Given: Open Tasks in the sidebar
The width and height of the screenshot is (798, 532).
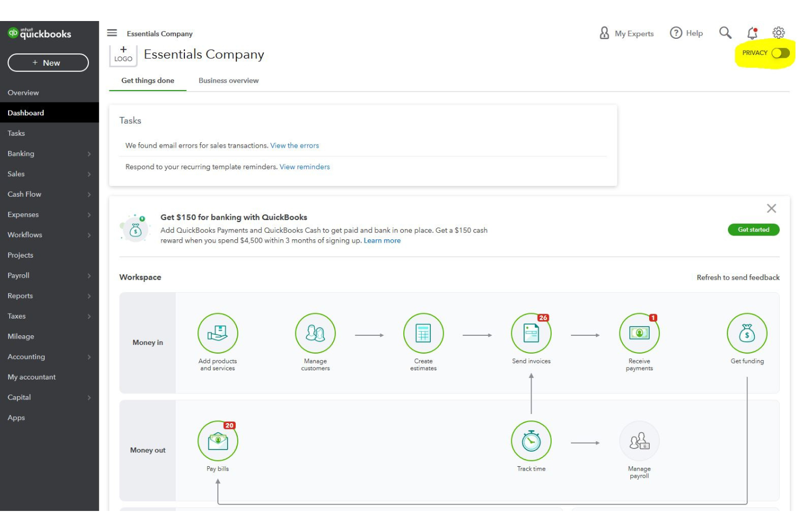Looking at the screenshot, I should [50, 133].
